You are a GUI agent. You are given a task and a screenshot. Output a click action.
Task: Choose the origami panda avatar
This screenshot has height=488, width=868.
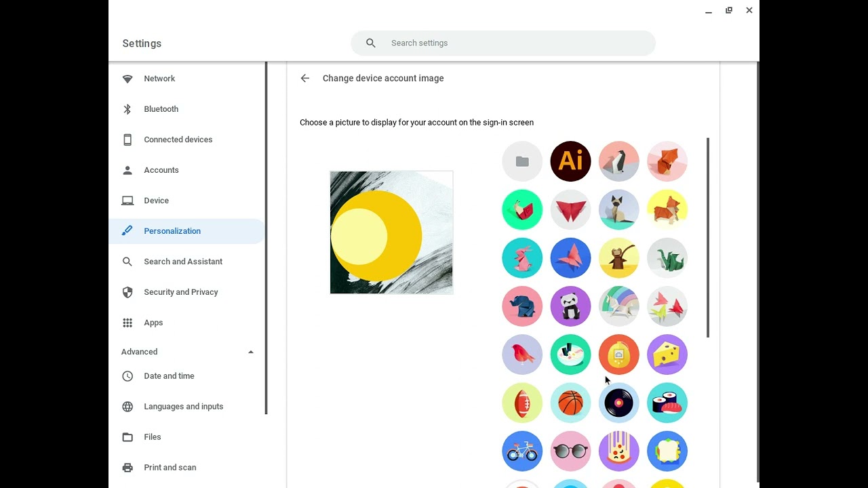570,306
